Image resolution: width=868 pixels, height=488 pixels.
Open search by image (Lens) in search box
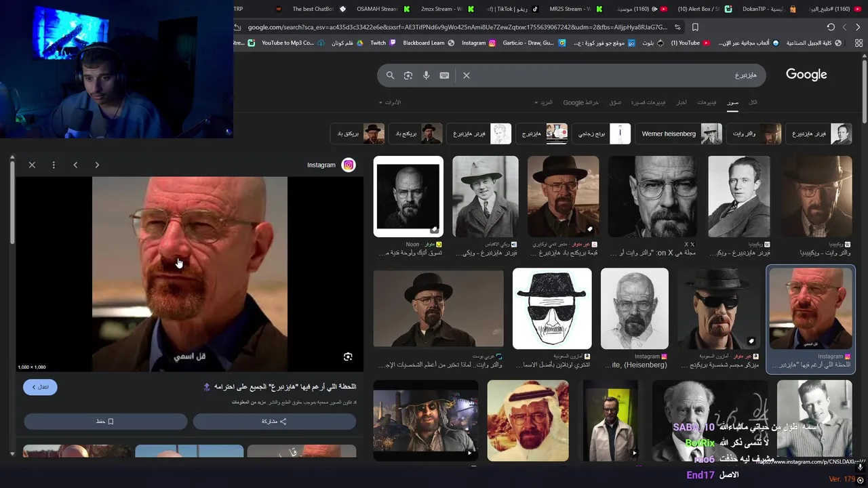click(x=408, y=75)
